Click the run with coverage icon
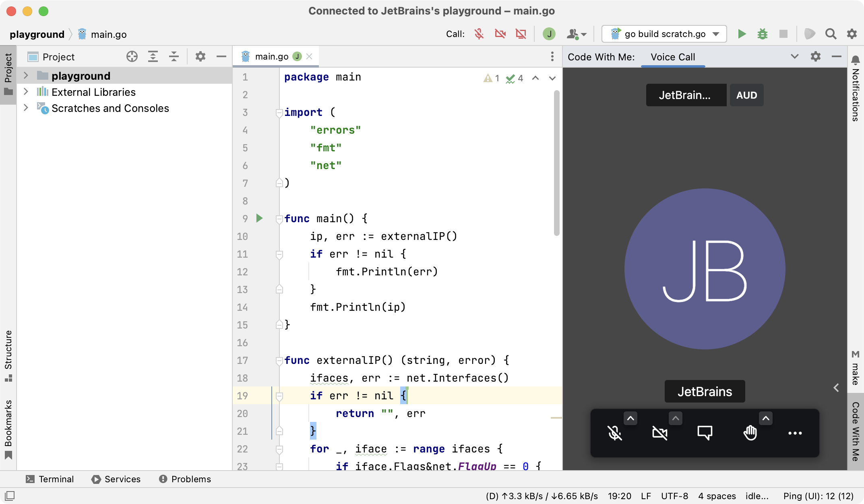This screenshot has width=864, height=504. pos(810,34)
